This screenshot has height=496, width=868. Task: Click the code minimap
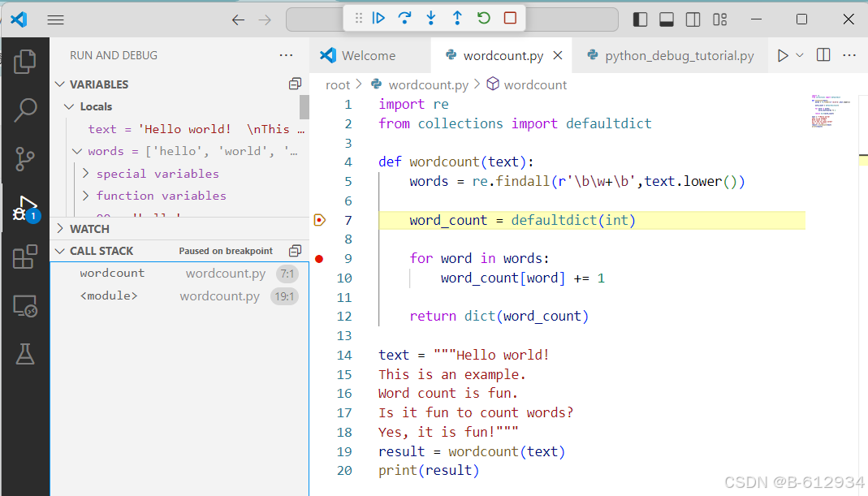[831, 110]
